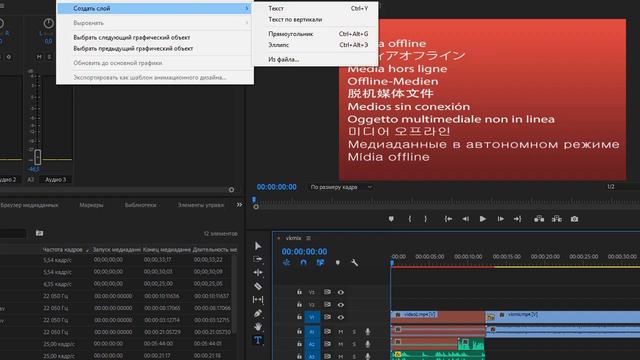Open timeline display settings wrench
The width and height of the screenshot is (640, 360).
point(354,263)
